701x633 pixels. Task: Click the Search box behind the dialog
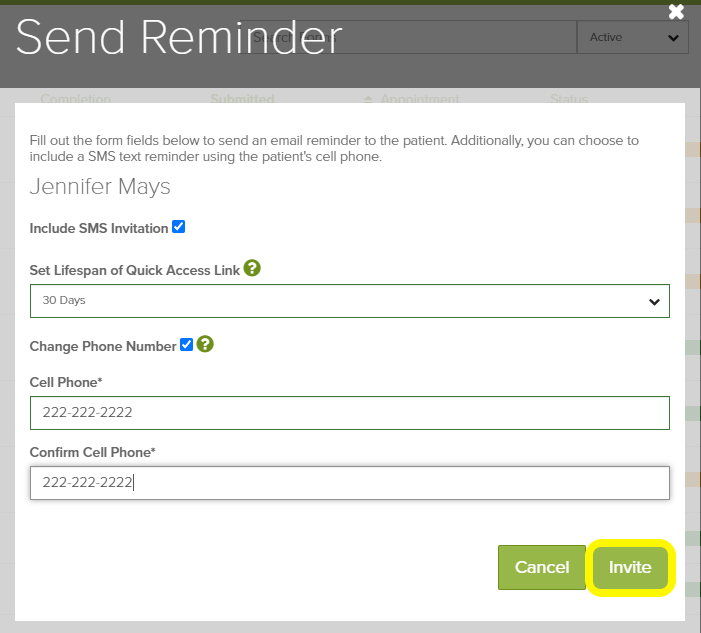pos(450,38)
